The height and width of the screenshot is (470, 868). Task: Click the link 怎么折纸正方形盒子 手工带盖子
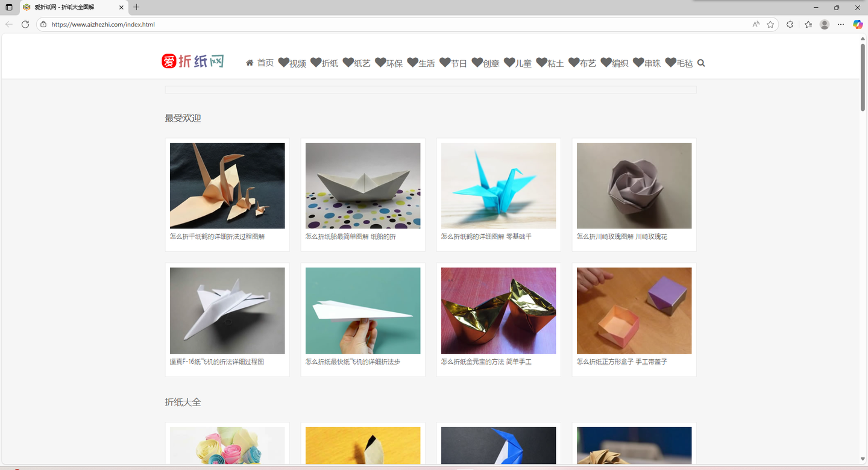pyautogui.click(x=622, y=362)
